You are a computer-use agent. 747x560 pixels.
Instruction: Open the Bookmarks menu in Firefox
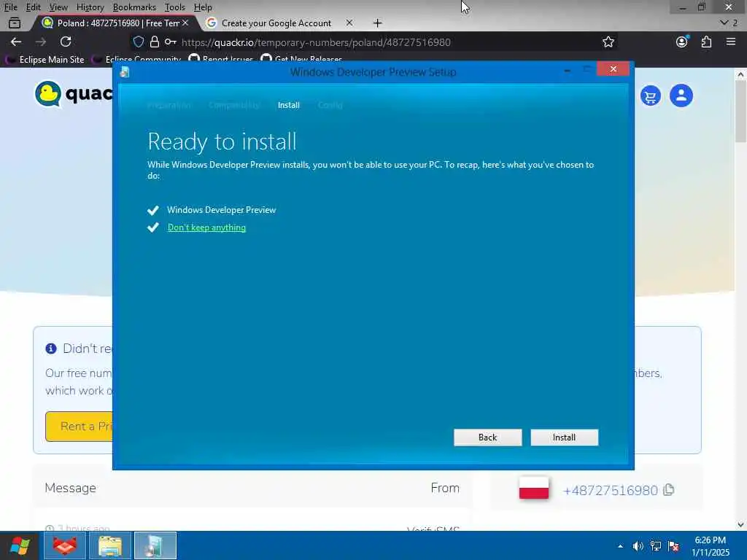134,7
